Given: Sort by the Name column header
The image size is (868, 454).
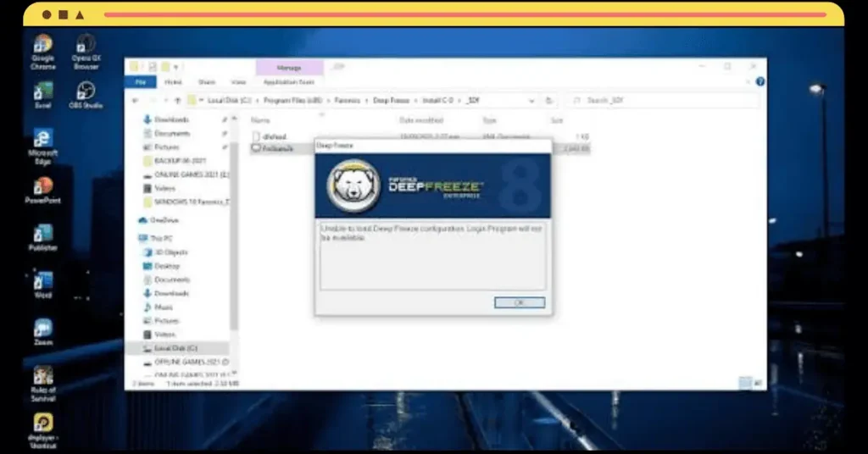Looking at the screenshot, I should tap(260, 120).
